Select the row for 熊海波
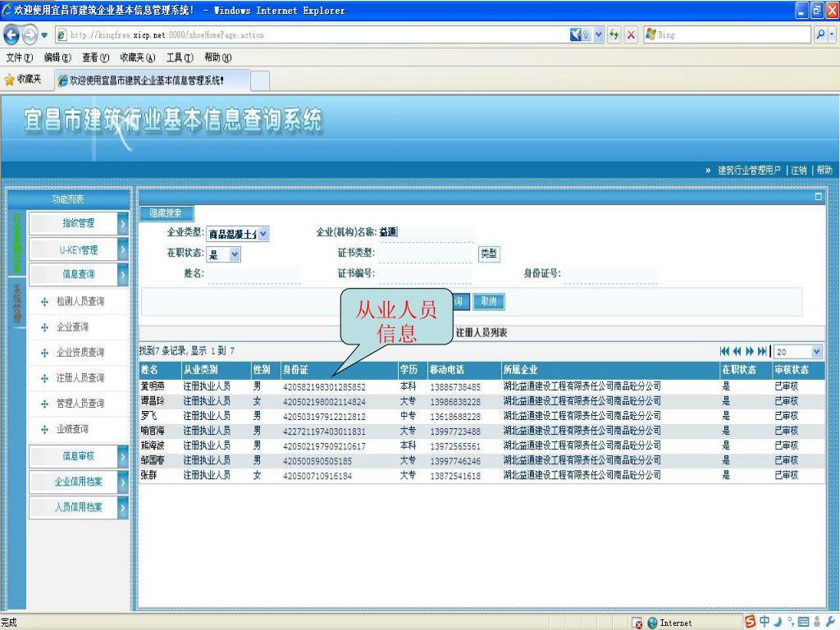The image size is (840, 630). (482, 445)
